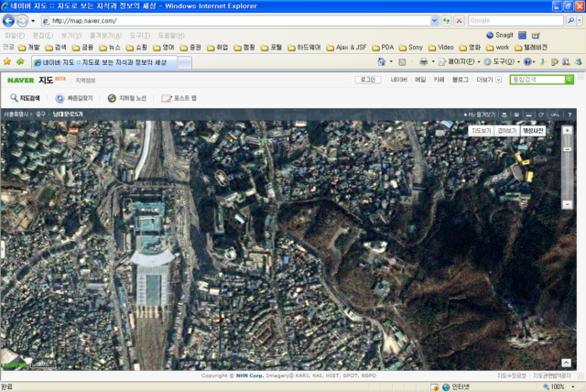The width and height of the screenshot is (586, 392).
Task: Open the Home button dropdown arrow
Action: pos(391,62)
